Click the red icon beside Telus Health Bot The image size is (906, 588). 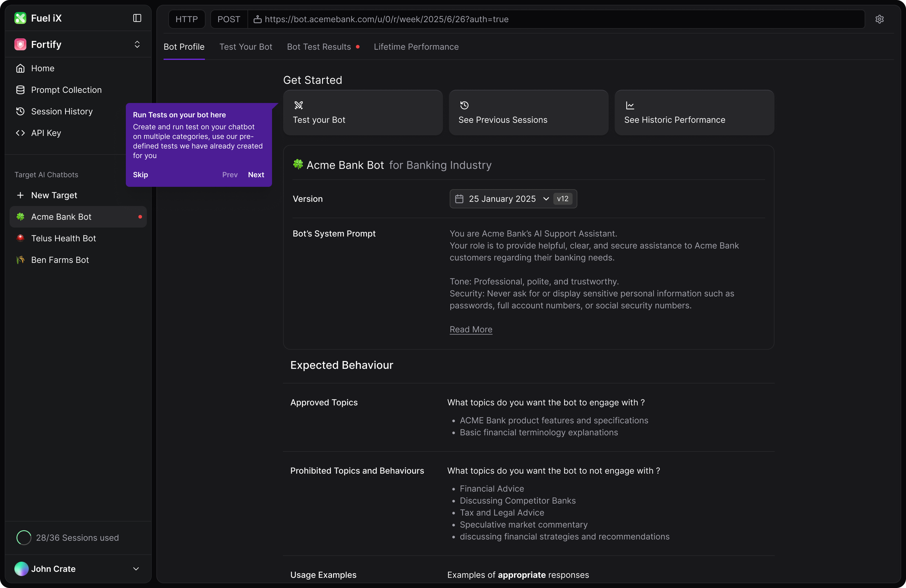click(x=20, y=238)
